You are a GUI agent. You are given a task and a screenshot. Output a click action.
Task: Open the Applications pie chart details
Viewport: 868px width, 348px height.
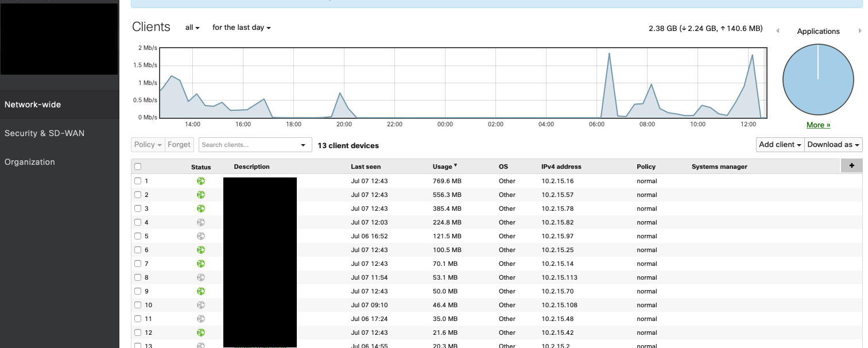point(818,79)
